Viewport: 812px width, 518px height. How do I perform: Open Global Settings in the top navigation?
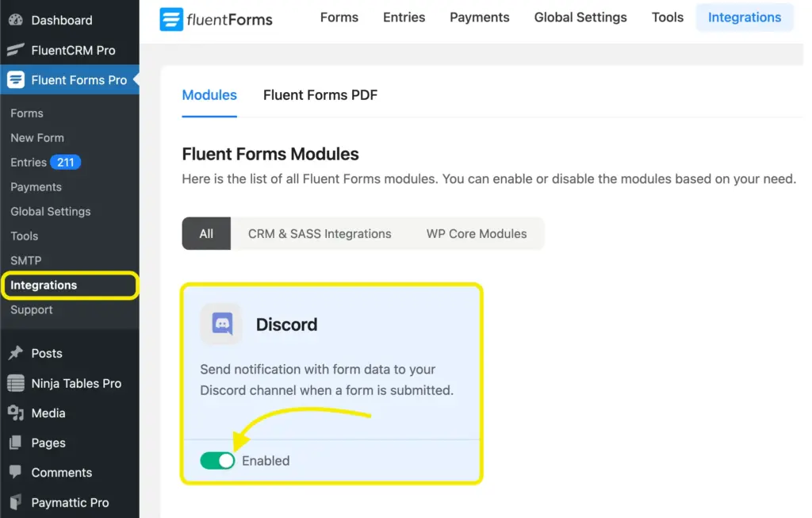[x=580, y=17]
